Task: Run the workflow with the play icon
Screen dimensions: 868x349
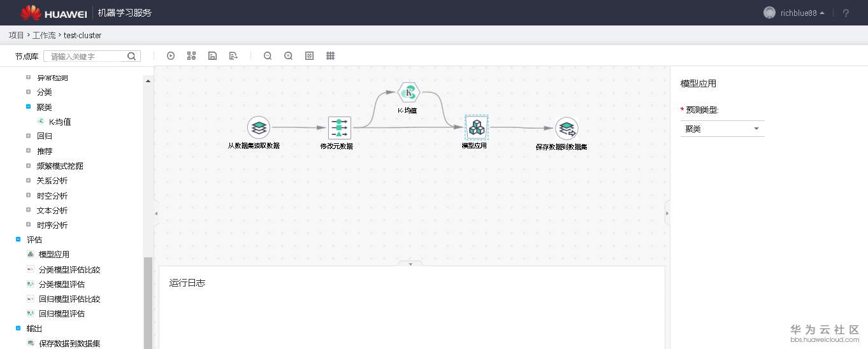Action: [171, 56]
